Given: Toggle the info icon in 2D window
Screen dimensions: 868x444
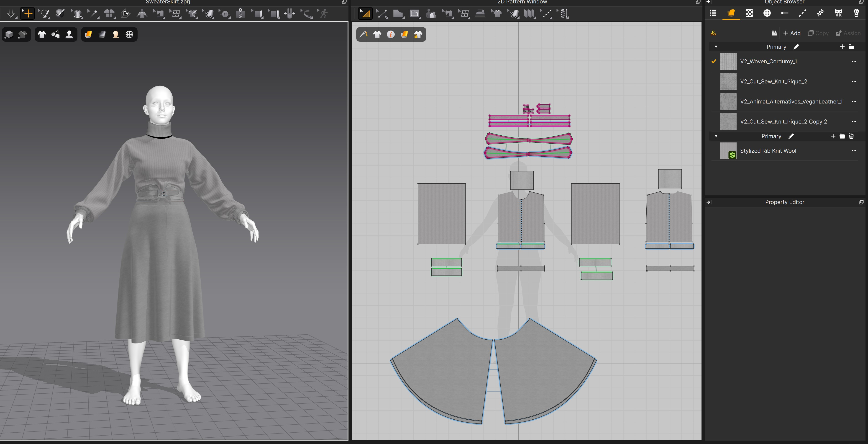Looking at the screenshot, I should tap(391, 34).
